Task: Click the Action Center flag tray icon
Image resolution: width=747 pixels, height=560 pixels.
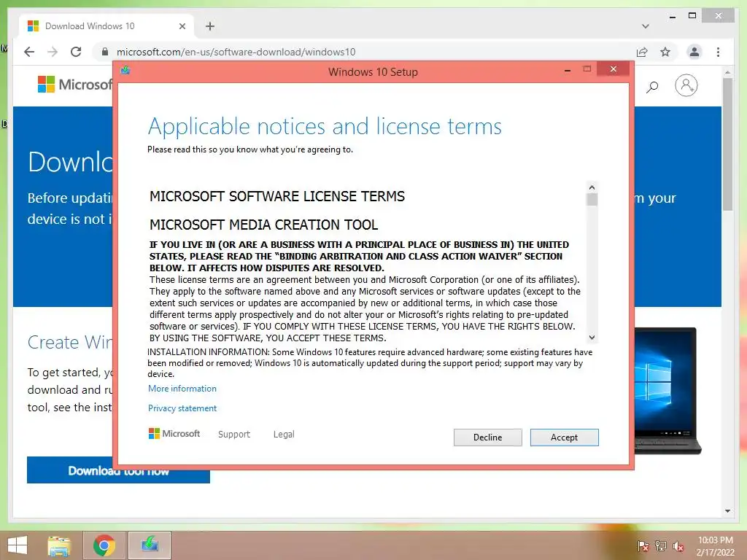Action: tap(643, 546)
